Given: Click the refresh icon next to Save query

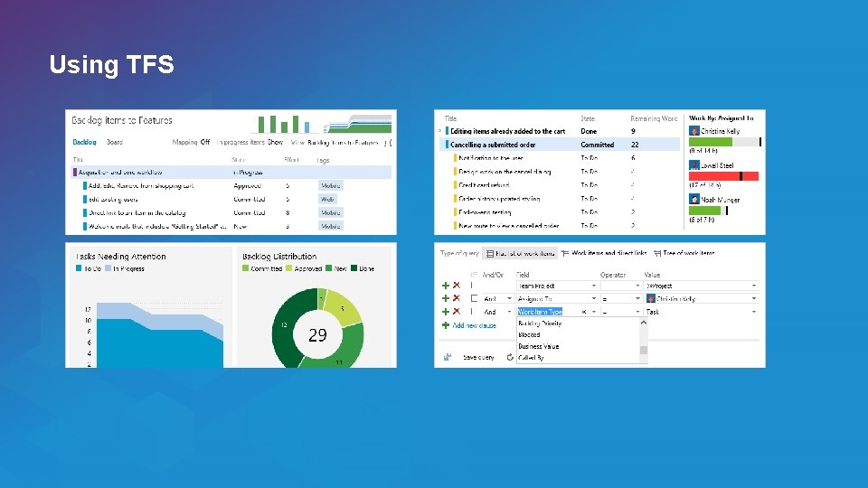Looking at the screenshot, I should coord(510,358).
